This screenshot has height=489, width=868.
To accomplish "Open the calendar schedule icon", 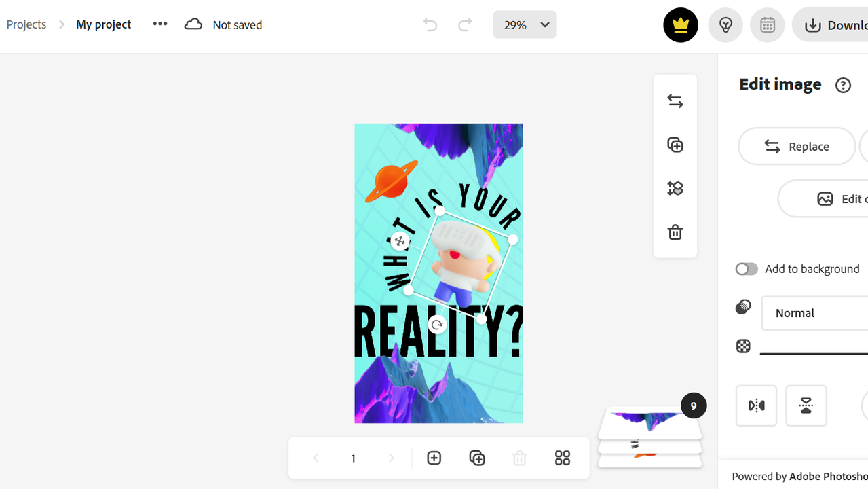I will 768,25.
